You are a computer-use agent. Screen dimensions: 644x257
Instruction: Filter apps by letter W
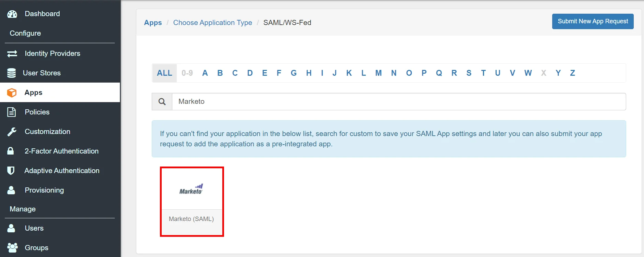point(528,73)
